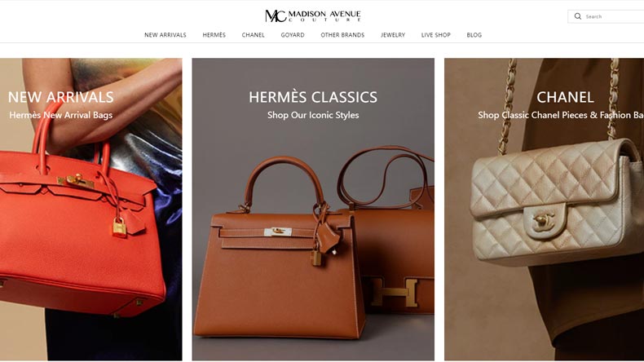This screenshot has height=362, width=644.
Task: Open the Goyard navigation item
Action: click(293, 35)
